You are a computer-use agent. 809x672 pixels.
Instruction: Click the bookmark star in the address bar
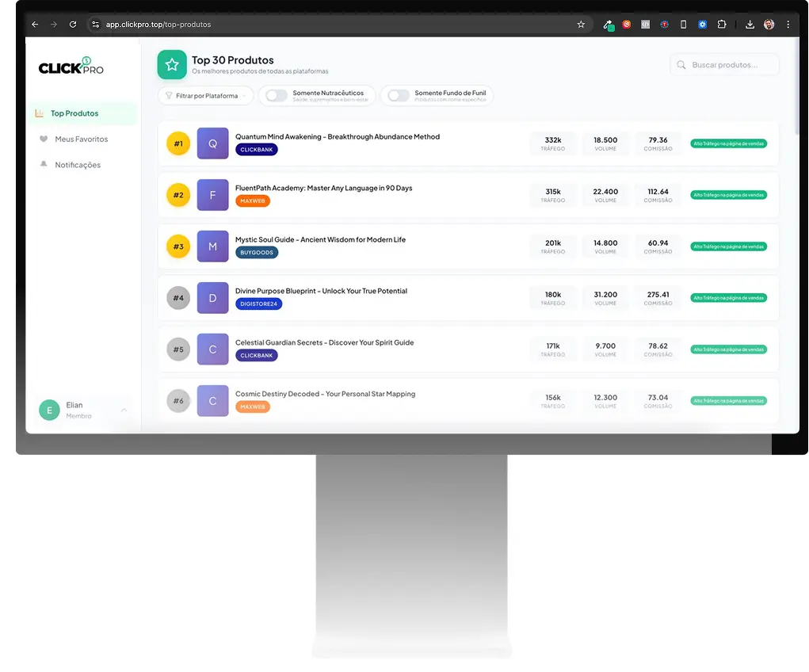pyautogui.click(x=581, y=25)
